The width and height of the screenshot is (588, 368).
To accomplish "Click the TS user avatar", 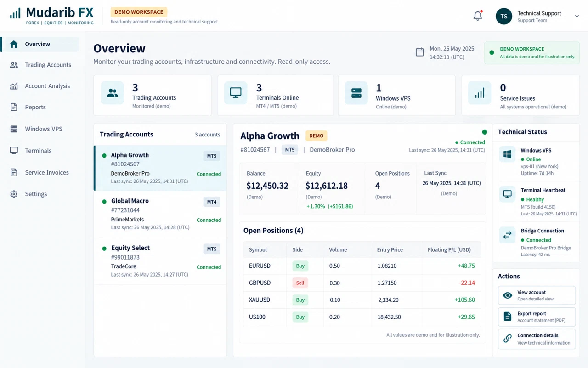I will tap(504, 16).
